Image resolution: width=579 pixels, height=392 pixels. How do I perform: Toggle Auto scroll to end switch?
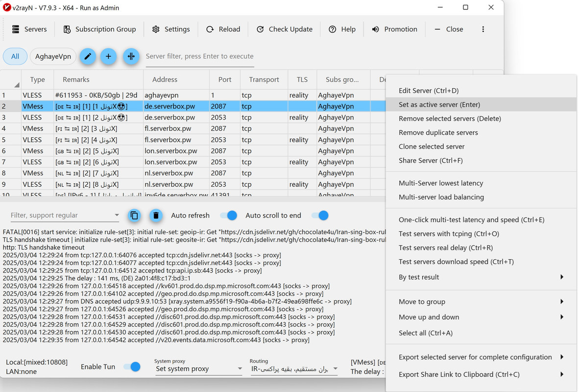(x=320, y=216)
